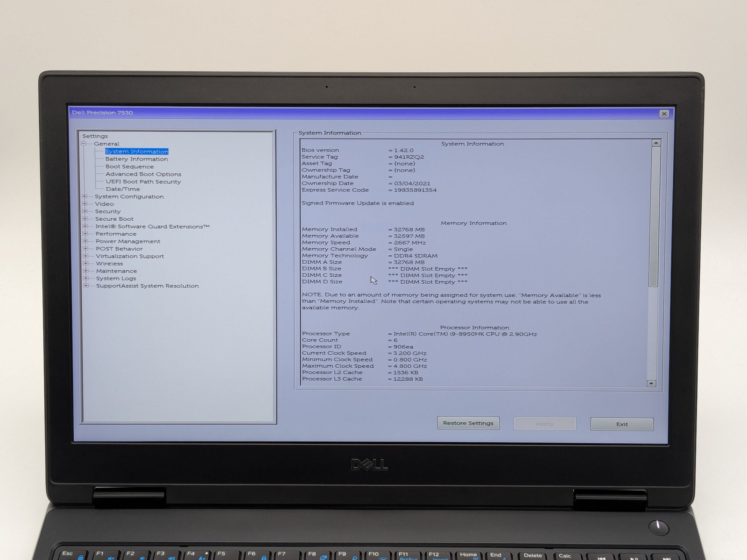Click the Service Tag value 941RZQ2
The height and width of the screenshot is (560, 747).
[409, 157]
